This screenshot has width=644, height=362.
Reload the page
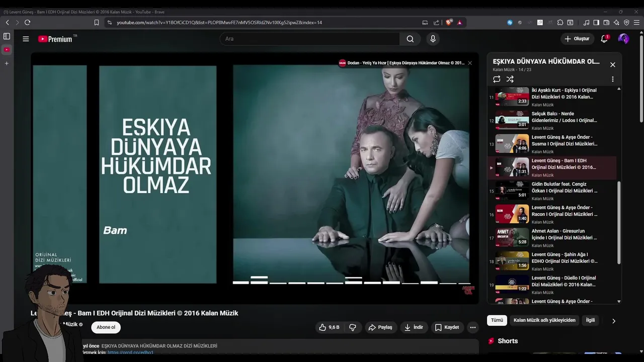pos(27,22)
